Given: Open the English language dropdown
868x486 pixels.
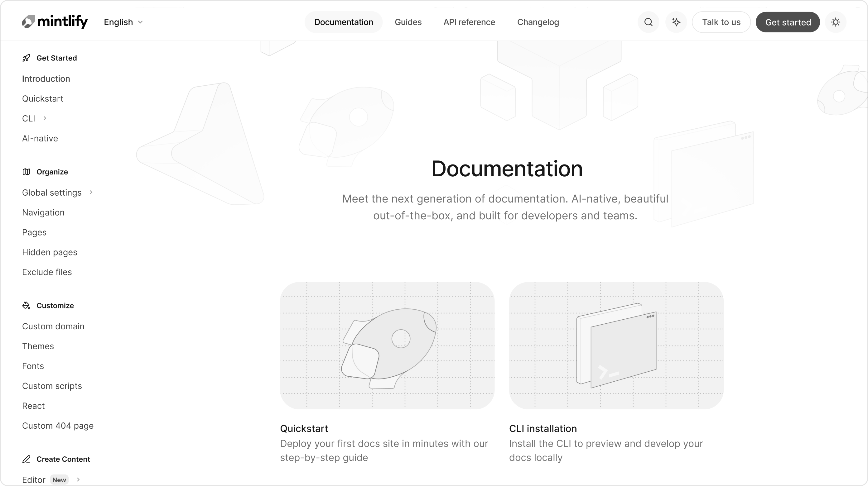Looking at the screenshot, I should point(123,22).
